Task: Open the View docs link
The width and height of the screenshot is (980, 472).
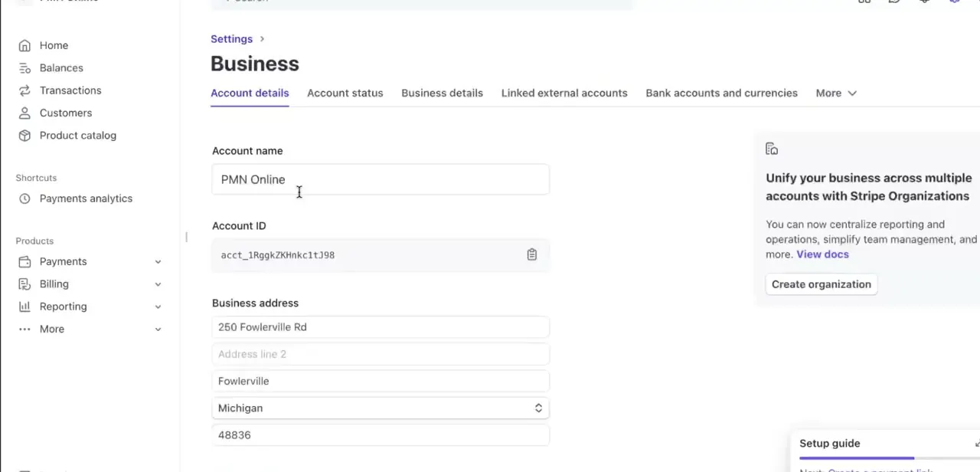Action: pyautogui.click(x=822, y=254)
